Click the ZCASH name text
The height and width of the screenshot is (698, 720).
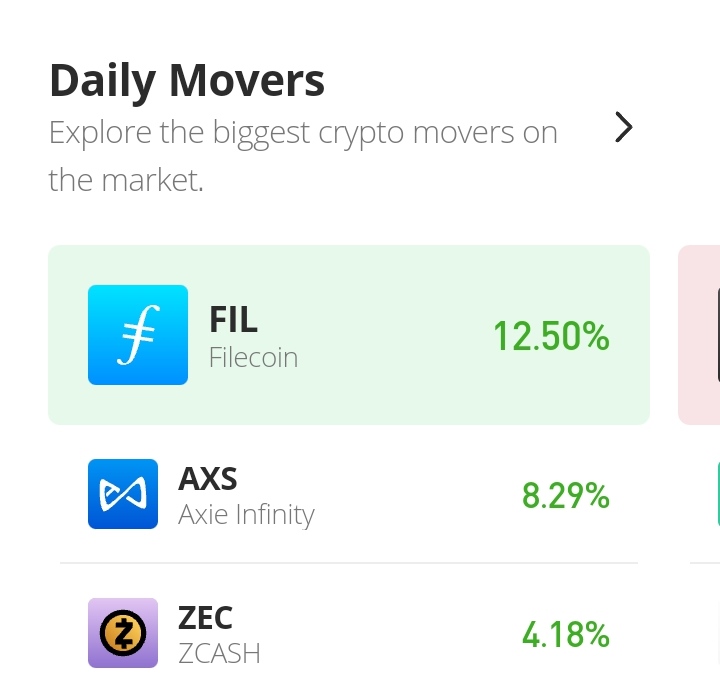[219, 653]
